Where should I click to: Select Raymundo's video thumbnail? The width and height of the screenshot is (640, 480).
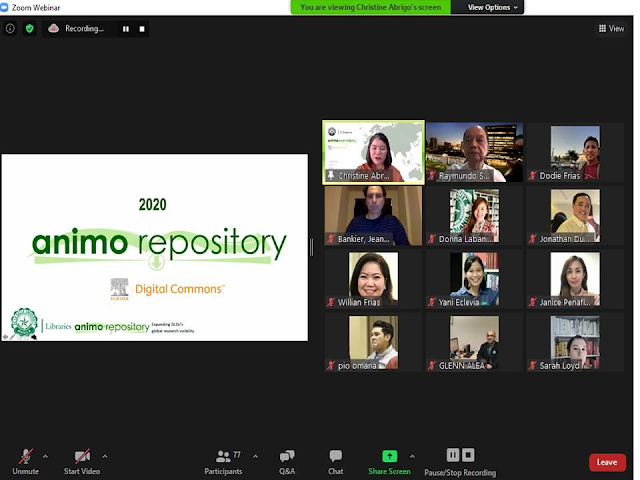(x=474, y=152)
